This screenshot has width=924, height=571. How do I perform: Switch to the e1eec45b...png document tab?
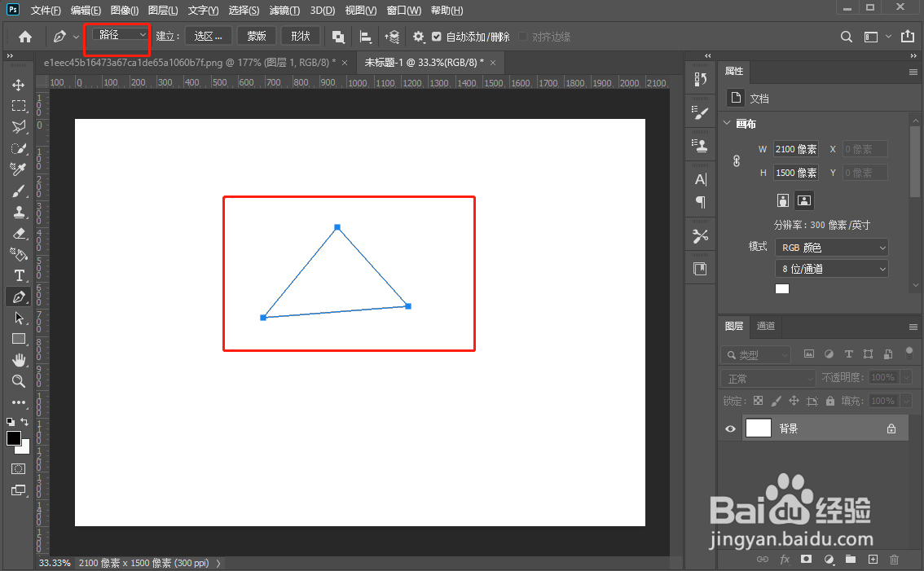(x=189, y=63)
